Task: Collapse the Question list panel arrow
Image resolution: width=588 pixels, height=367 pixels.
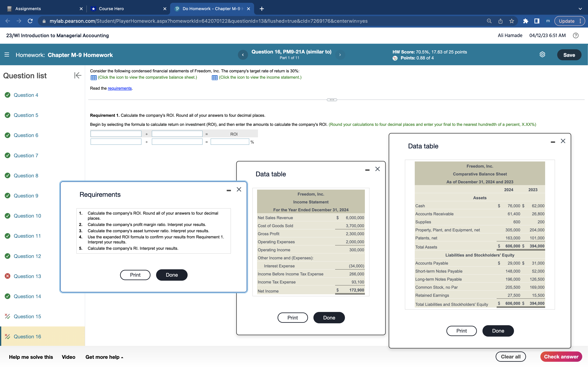Action: pos(78,75)
